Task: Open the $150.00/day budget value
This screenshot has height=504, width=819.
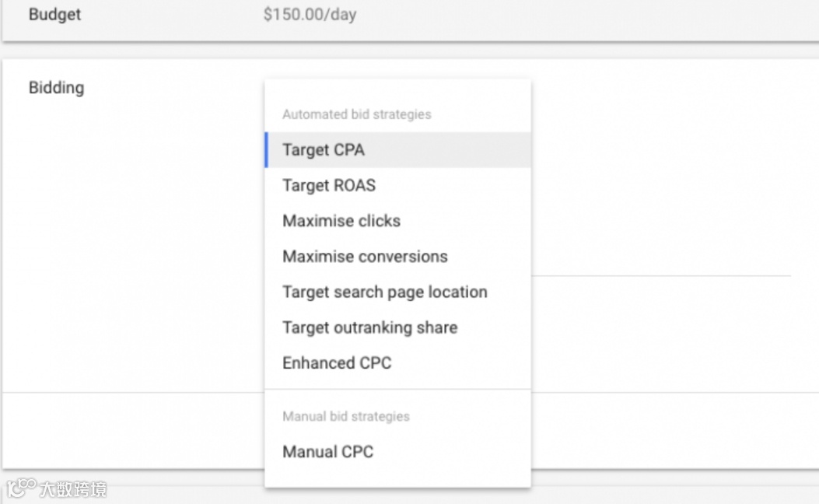Action: coord(310,15)
